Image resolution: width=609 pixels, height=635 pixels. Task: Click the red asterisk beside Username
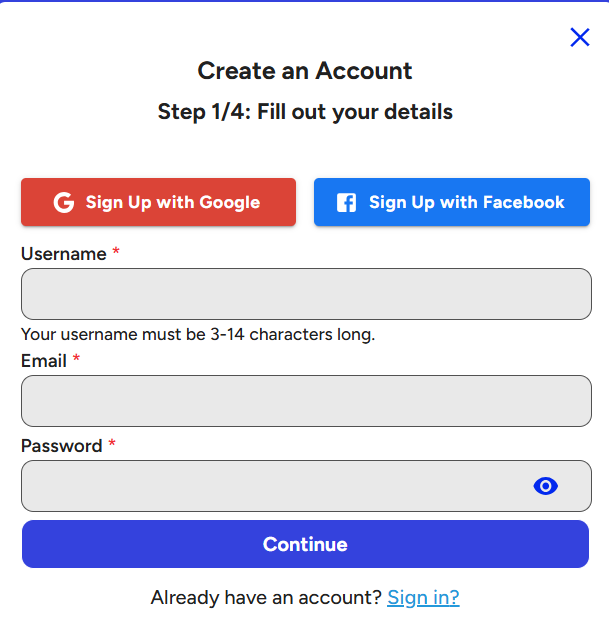116,251
